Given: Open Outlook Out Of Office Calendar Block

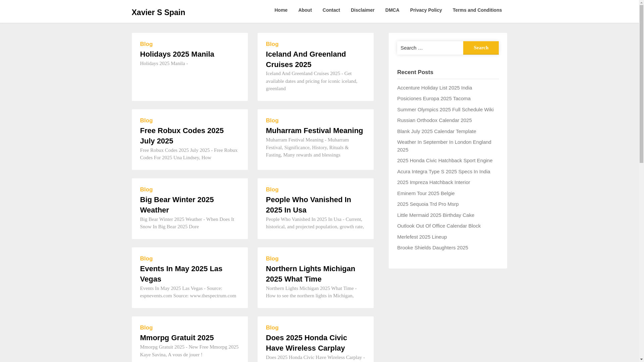Looking at the screenshot, I should click(x=439, y=226).
